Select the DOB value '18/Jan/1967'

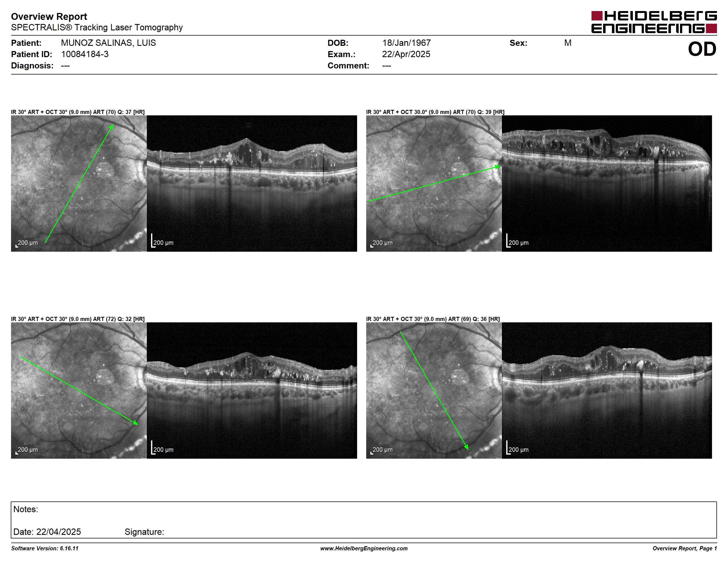pos(406,43)
